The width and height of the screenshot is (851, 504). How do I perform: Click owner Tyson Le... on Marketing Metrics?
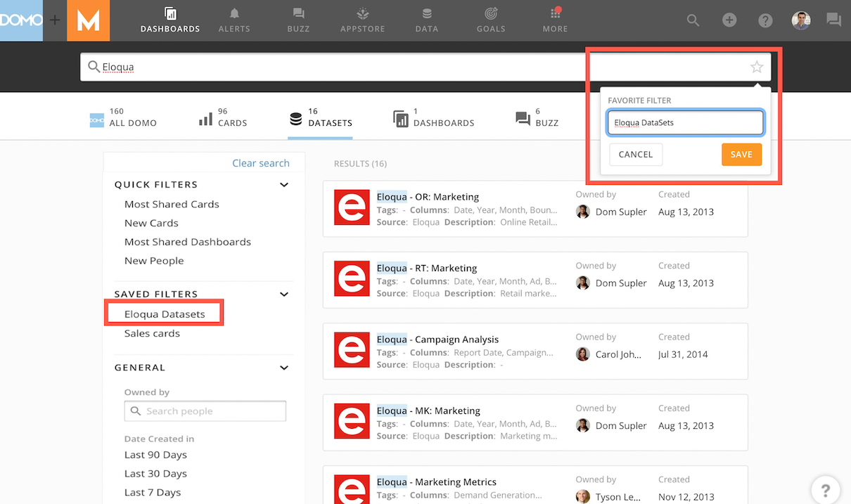click(x=608, y=497)
